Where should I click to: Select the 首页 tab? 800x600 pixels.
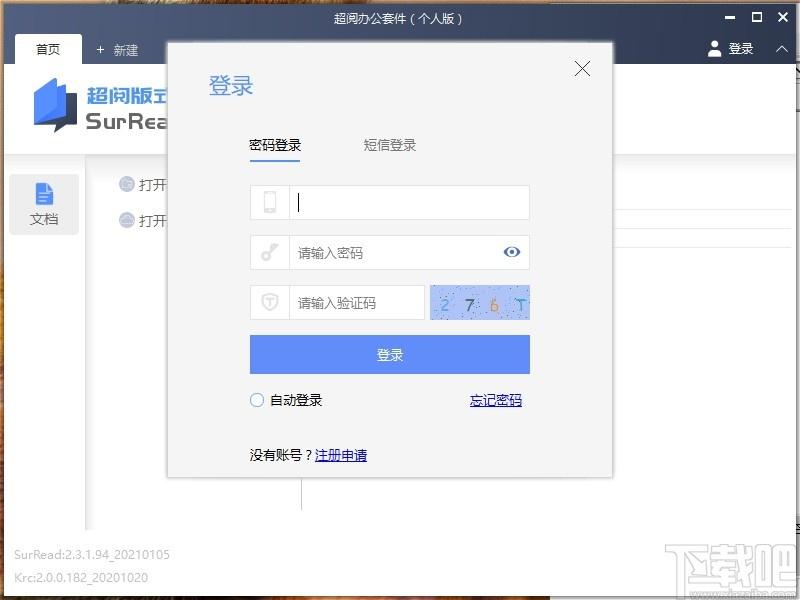(48, 49)
